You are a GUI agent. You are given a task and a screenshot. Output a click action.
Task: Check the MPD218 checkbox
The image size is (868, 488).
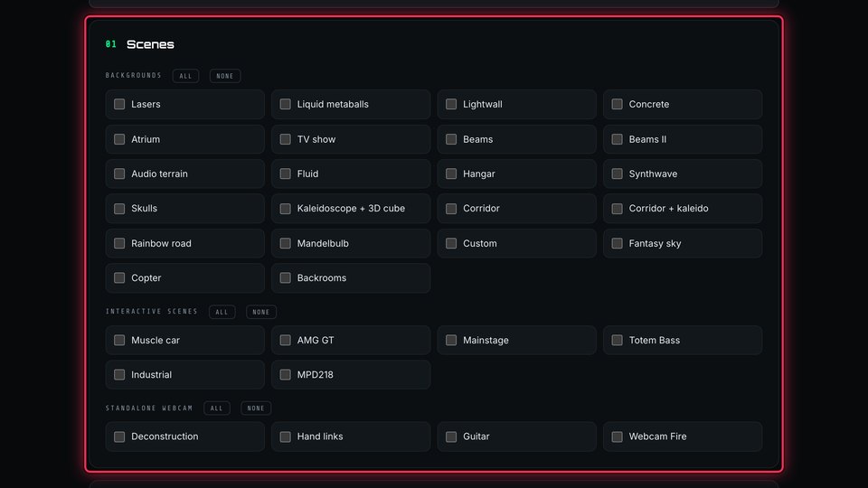click(285, 374)
